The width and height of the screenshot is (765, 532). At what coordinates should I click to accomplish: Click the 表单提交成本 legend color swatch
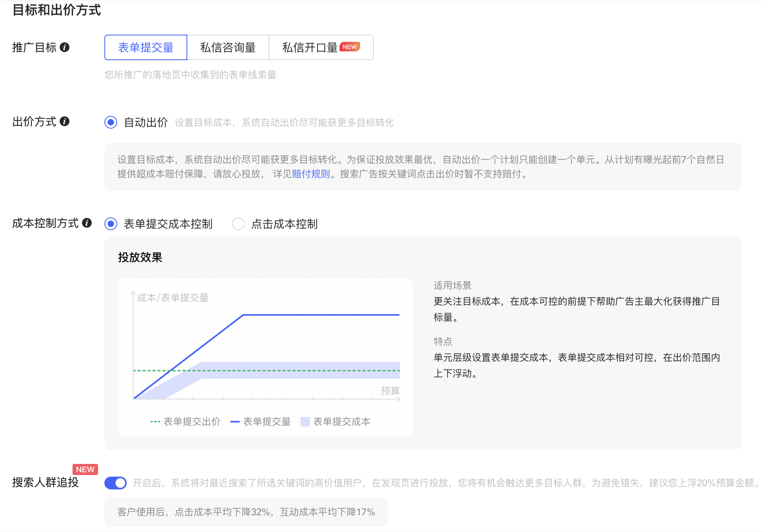pos(305,421)
